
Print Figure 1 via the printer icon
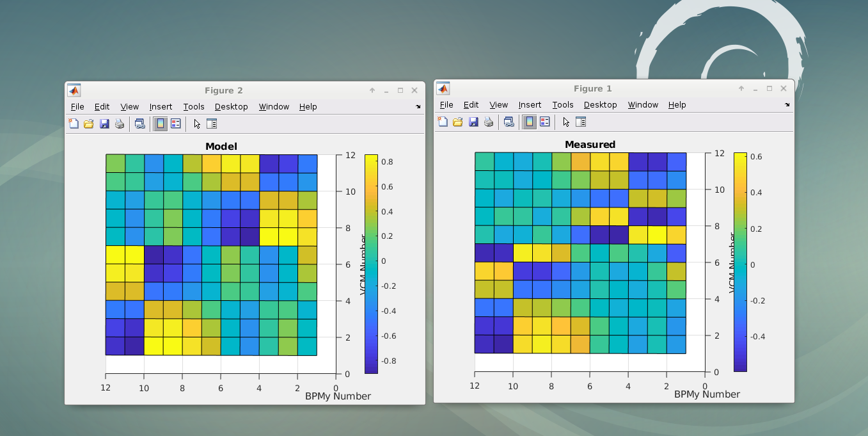pyautogui.click(x=489, y=122)
